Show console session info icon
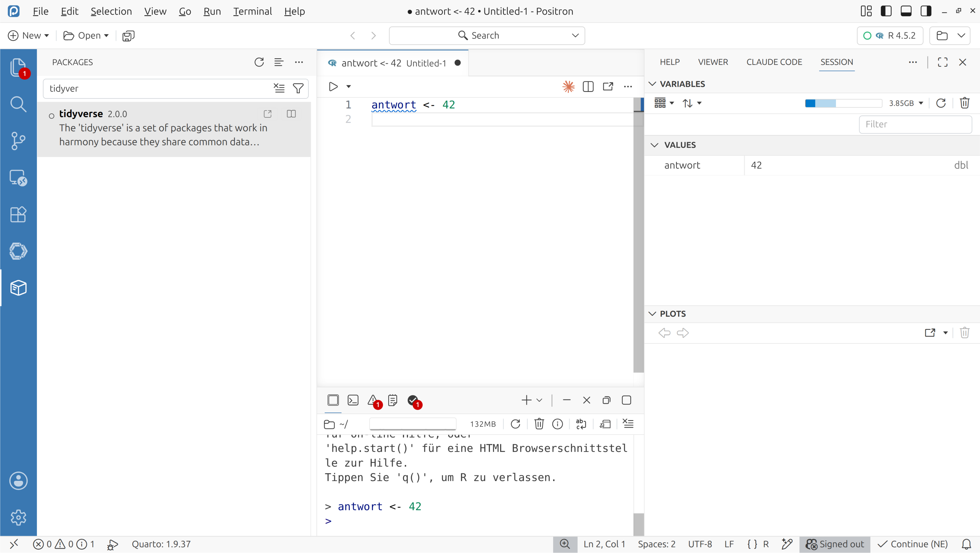Screen dimensions: 980x553 click(557, 424)
